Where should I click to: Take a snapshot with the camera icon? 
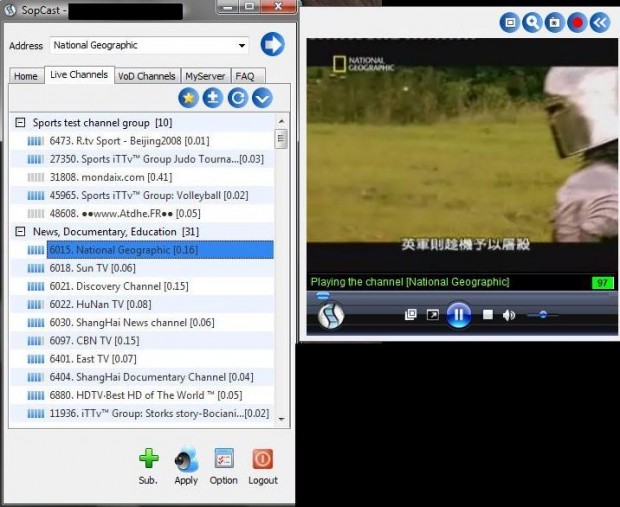(x=555, y=23)
